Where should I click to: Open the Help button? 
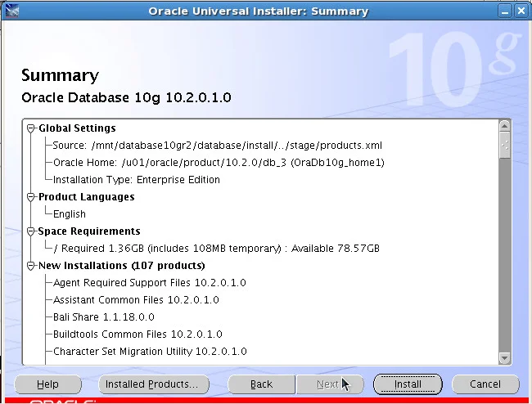[x=47, y=384]
